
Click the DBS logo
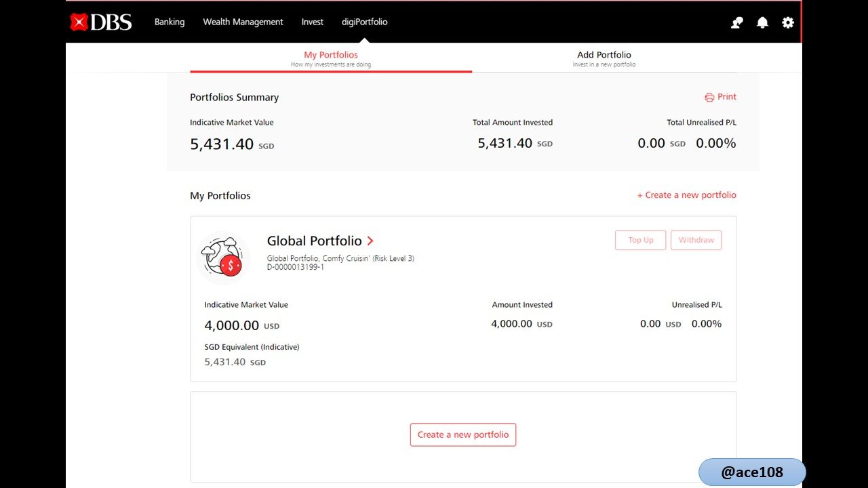click(101, 22)
